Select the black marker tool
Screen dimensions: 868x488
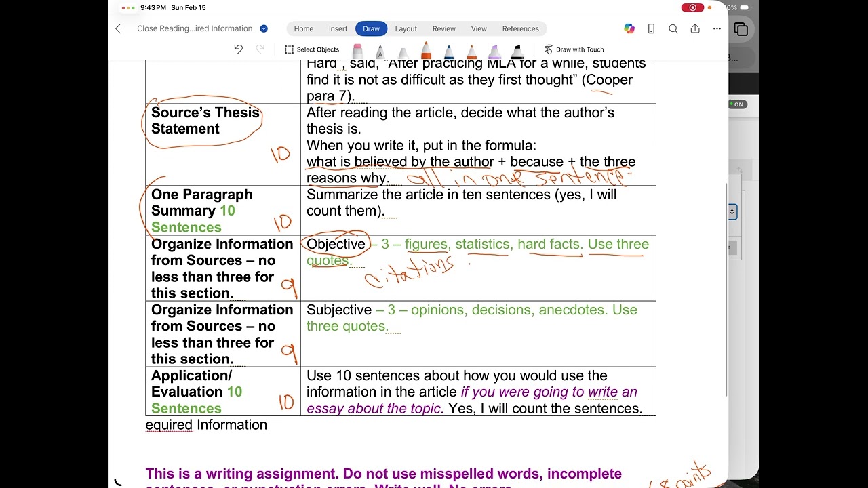517,52
